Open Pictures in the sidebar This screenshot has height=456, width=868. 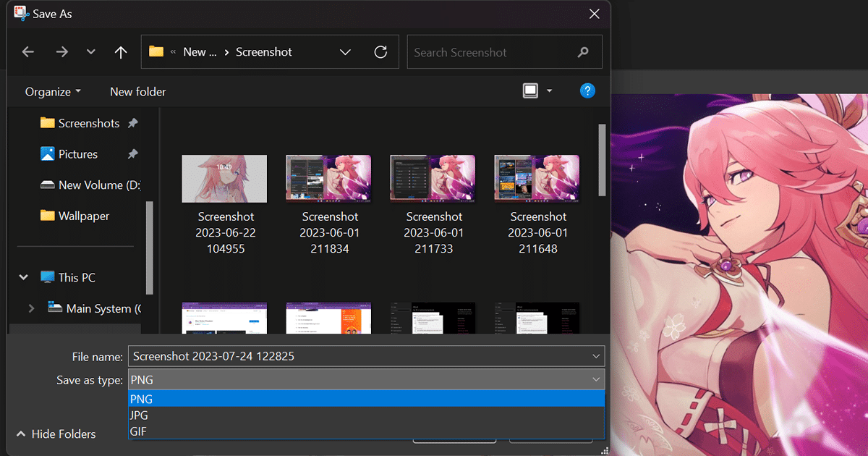click(x=77, y=154)
